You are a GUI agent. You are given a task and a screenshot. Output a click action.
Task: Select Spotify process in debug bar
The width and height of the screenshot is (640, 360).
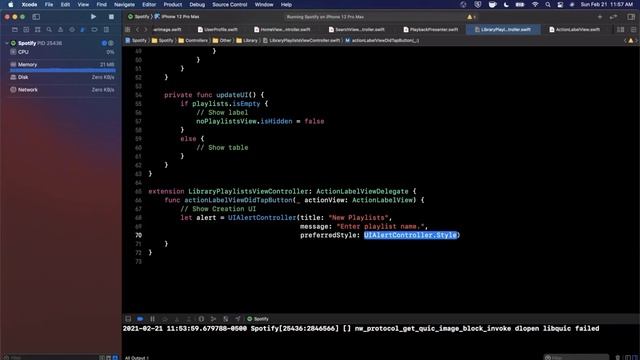point(258,319)
